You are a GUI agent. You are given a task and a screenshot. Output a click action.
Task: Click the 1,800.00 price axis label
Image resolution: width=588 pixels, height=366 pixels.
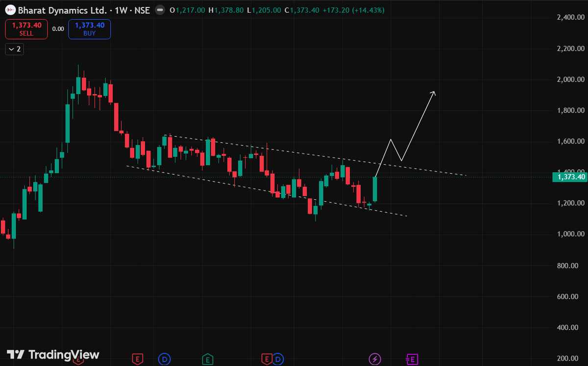(571, 110)
